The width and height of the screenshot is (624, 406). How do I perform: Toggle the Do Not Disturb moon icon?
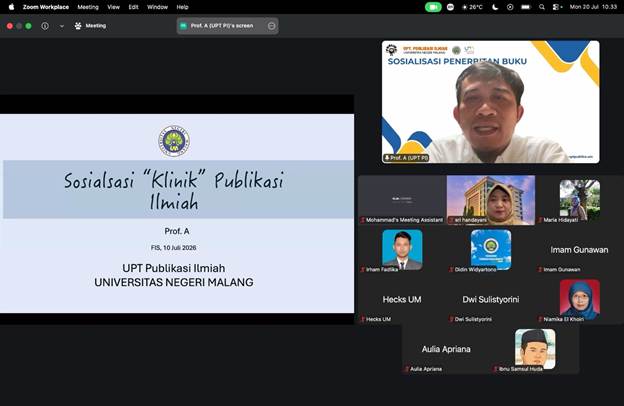pyautogui.click(x=495, y=7)
